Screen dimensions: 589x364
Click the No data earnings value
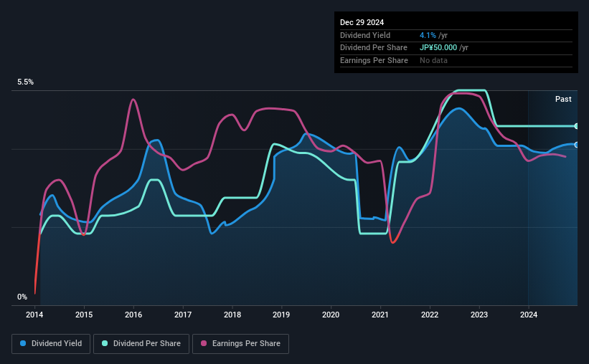coord(433,60)
